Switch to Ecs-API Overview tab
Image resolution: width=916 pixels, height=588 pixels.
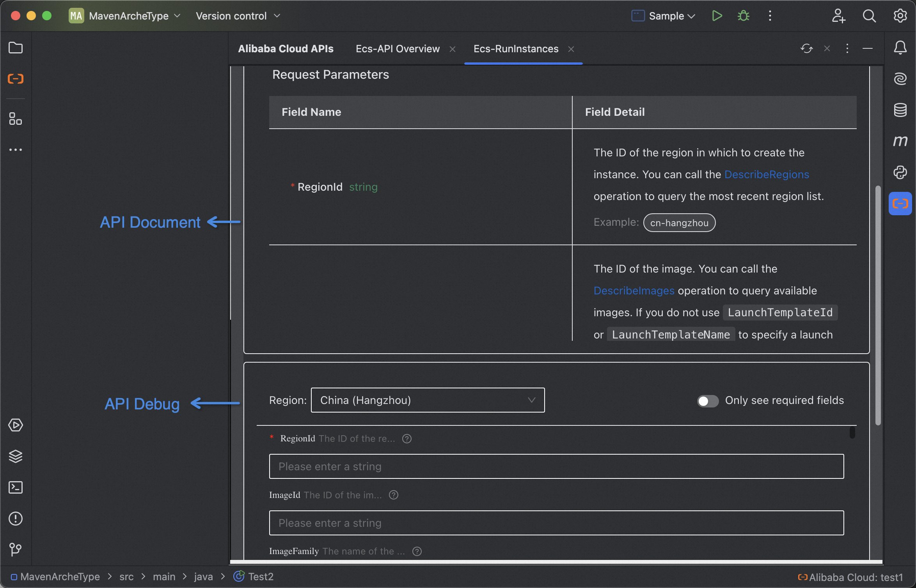[x=398, y=49]
